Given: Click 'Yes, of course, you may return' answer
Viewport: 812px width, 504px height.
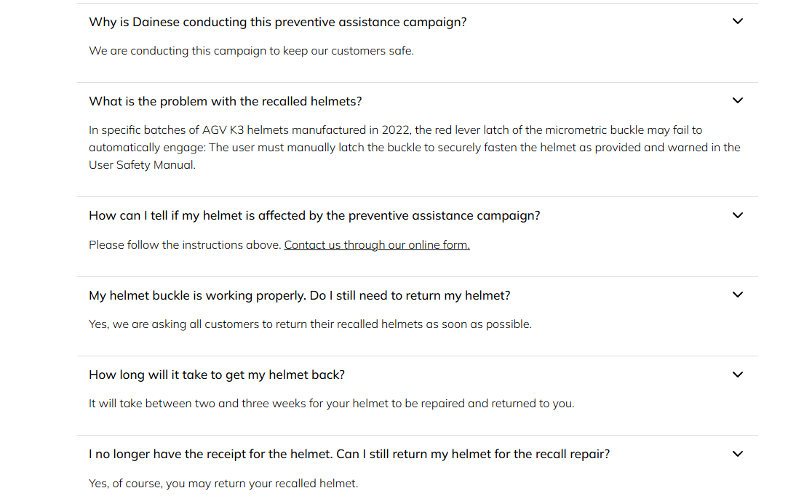Looking at the screenshot, I should click(x=223, y=484).
